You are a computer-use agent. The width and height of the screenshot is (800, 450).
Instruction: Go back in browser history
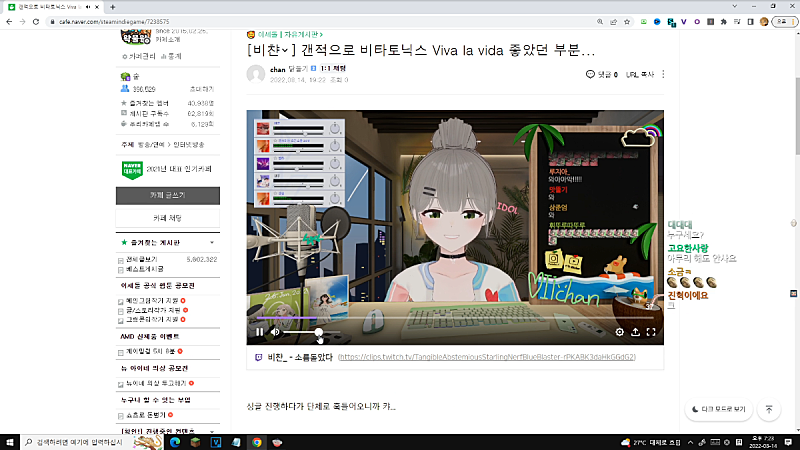point(9,22)
